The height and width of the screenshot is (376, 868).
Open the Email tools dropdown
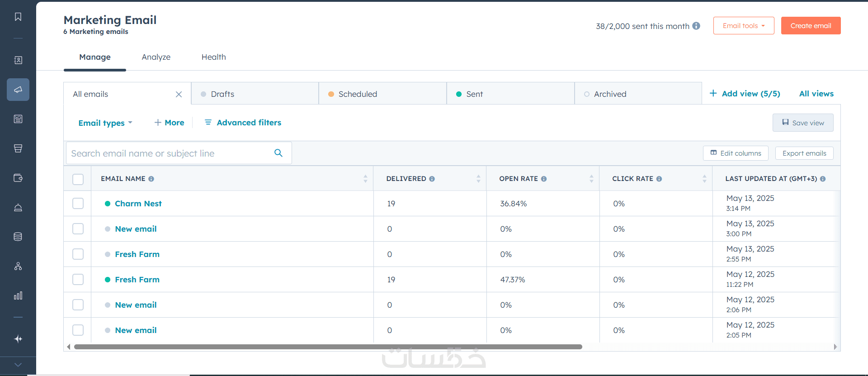pos(744,26)
